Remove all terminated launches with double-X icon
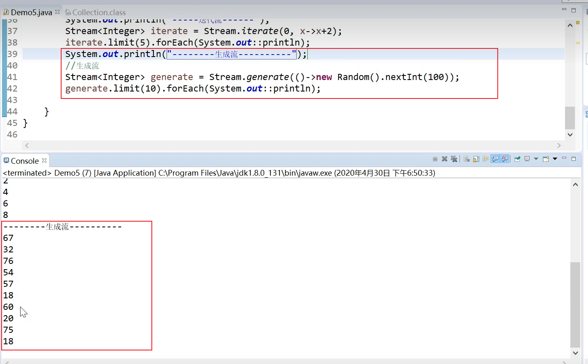The height and width of the screenshot is (364, 588). coord(454,159)
